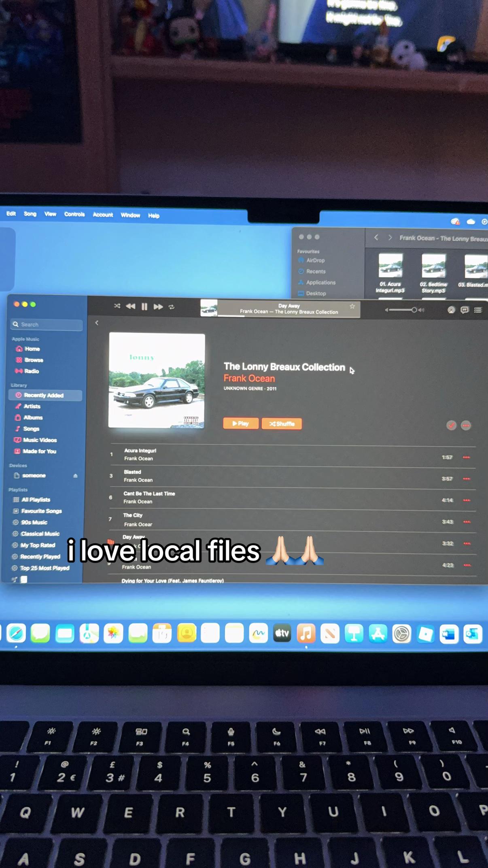Go back using the Music back chevron

pos(97,323)
